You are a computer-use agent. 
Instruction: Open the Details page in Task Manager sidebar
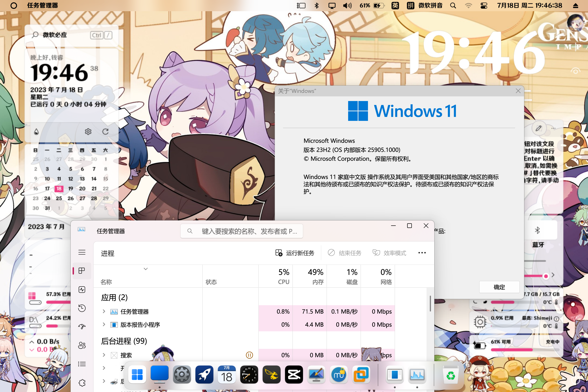coord(82,364)
